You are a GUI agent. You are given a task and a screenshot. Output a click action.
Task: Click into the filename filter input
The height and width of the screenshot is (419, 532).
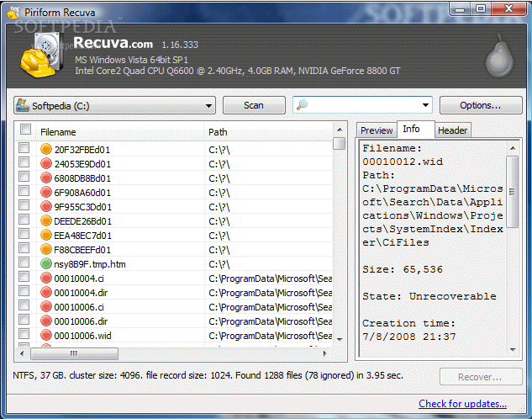363,105
